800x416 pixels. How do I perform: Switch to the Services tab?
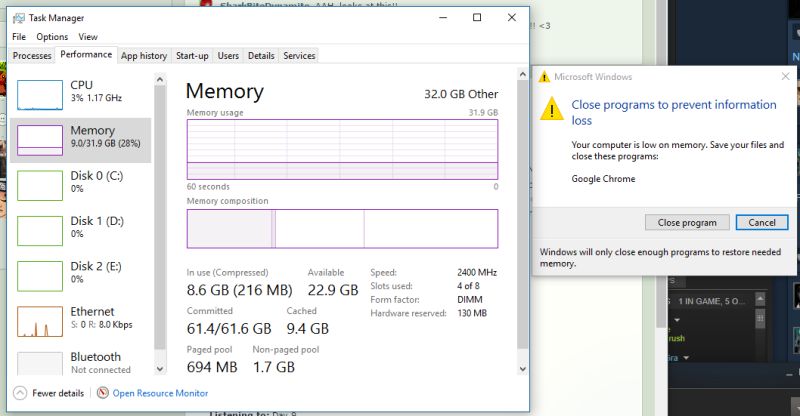[x=299, y=56]
